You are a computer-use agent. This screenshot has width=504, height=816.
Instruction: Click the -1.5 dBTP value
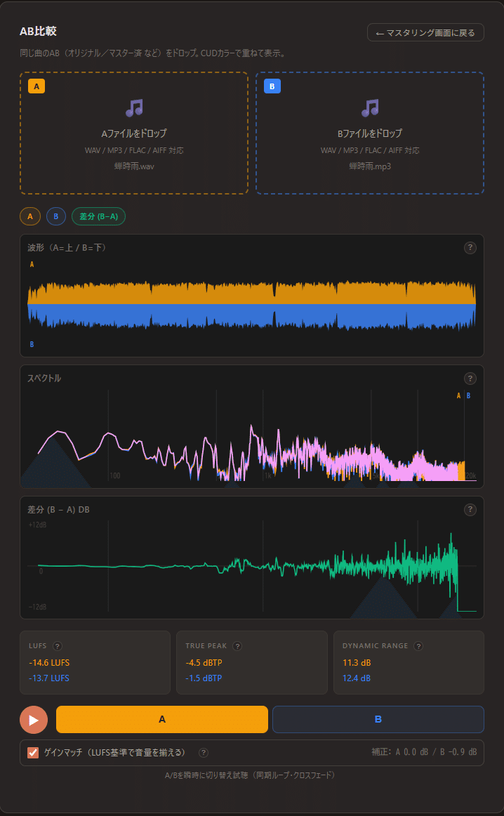click(204, 678)
